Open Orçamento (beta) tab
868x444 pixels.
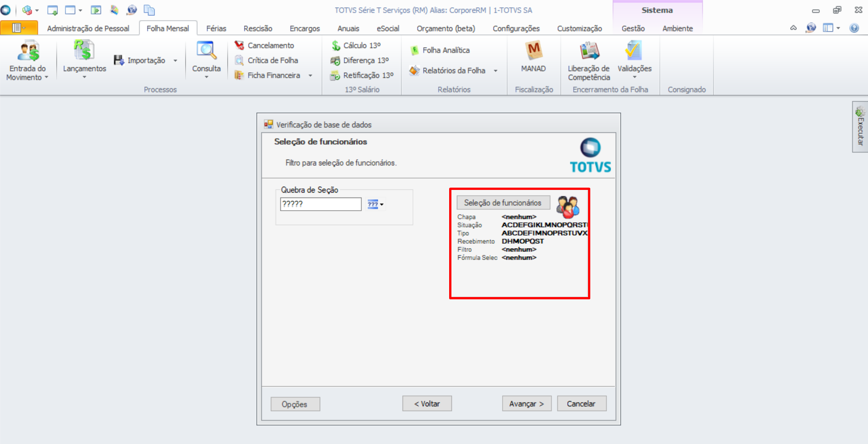click(x=446, y=28)
